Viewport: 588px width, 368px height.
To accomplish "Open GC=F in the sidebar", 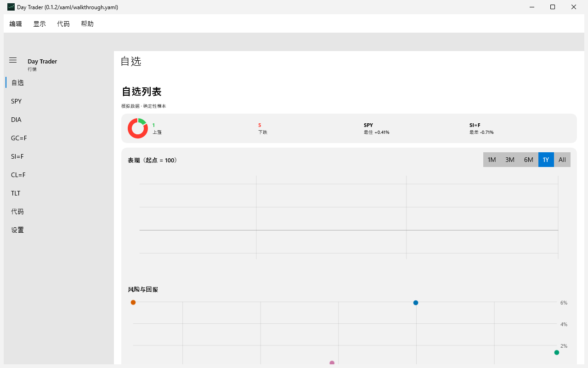I will tap(59, 138).
